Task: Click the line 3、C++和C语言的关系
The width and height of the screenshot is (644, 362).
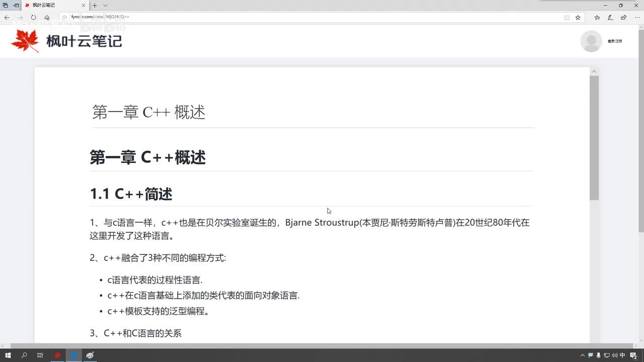Action: (x=136, y=333)
